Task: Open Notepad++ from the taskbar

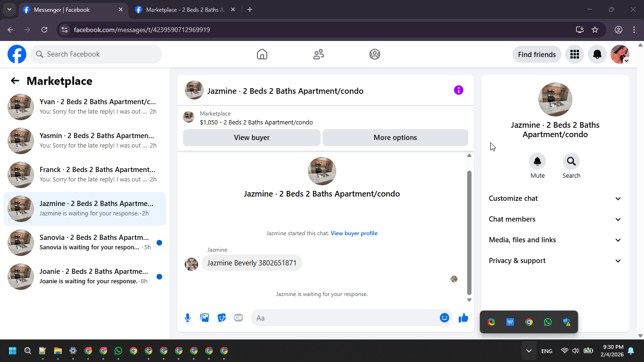Action: (43, 351)
